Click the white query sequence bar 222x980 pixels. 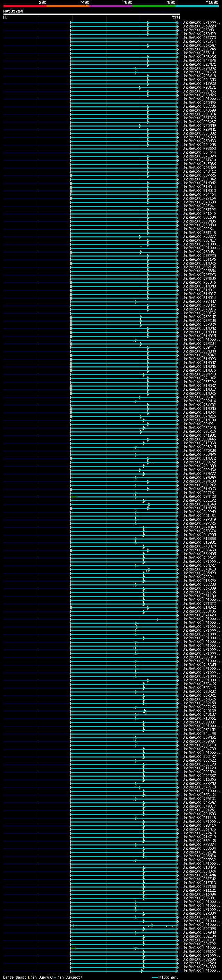[92, 15]
